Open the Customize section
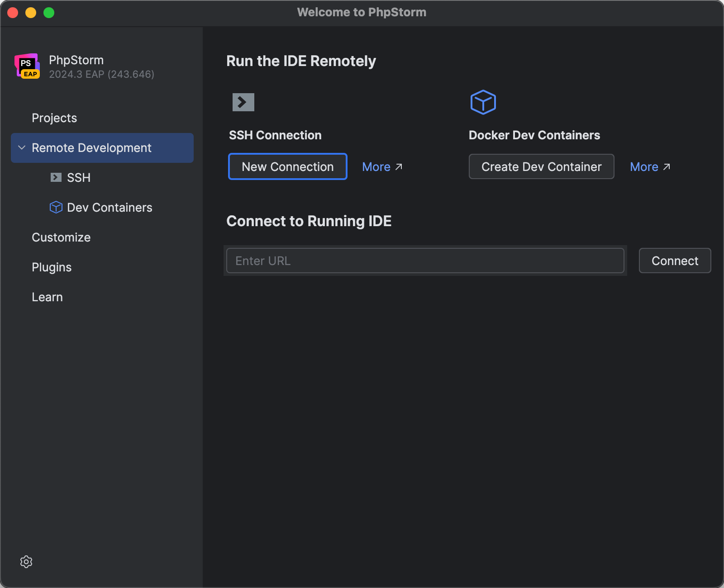 click(x=61, y=237)
